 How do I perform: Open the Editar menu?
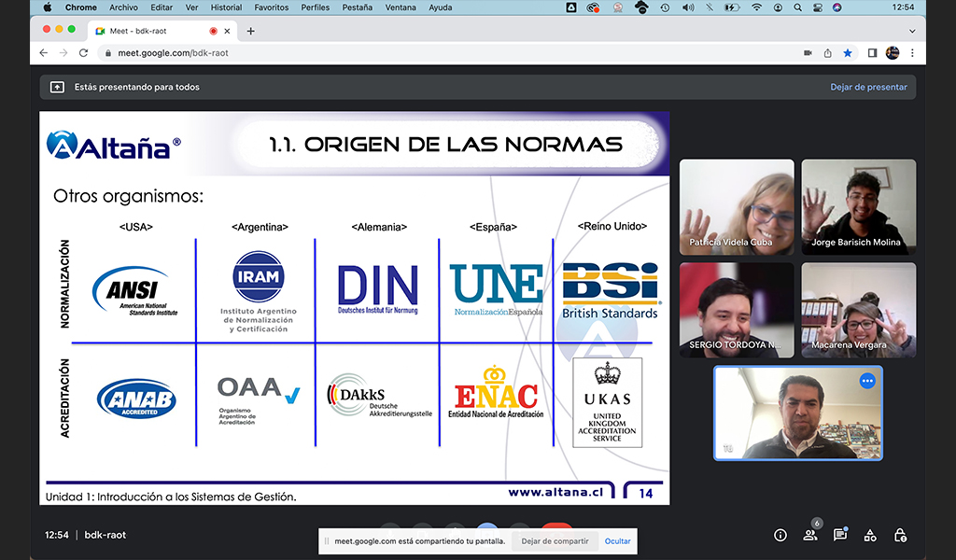tap(162, 7)
